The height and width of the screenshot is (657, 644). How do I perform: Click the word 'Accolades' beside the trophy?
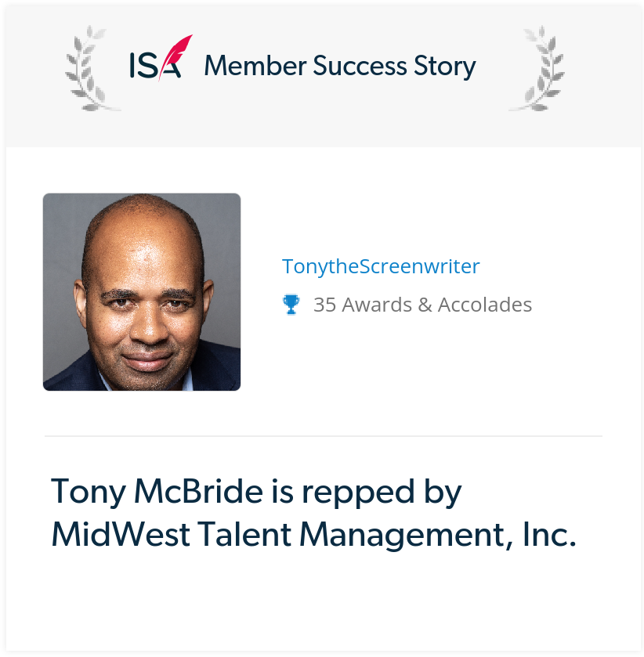(485, 305)
